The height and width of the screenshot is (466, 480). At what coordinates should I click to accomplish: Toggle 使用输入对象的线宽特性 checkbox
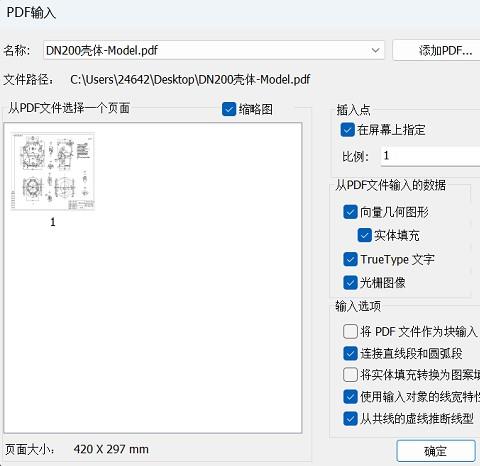[x=350, y=397]
